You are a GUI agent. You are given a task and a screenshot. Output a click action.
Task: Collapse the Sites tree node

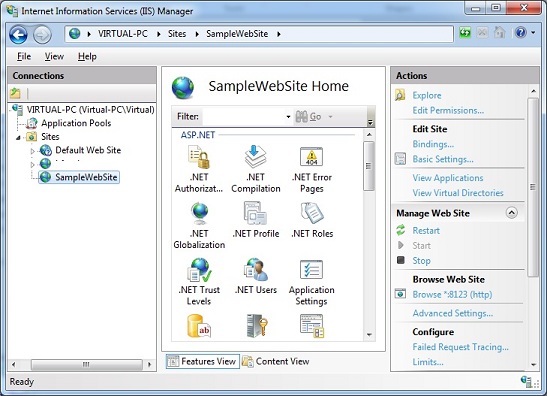[x=18, y=137]
